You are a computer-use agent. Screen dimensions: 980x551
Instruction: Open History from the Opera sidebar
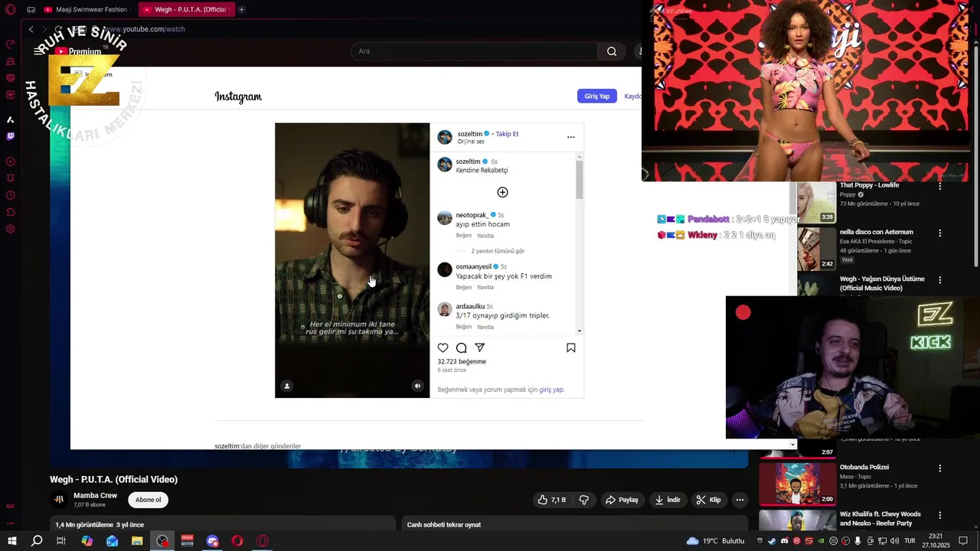coord(11,195)
